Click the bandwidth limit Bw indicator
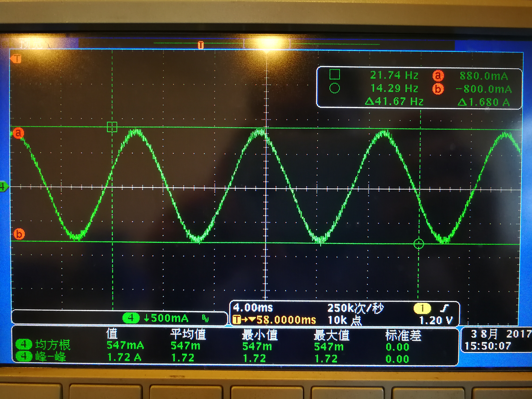The image size is (532, 399). 205,319
